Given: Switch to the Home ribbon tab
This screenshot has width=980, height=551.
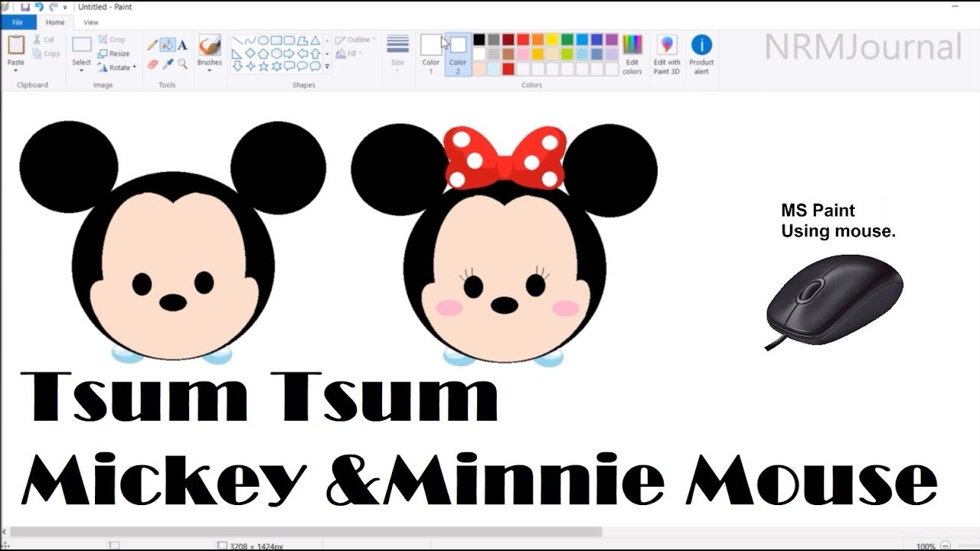Looking at the screenshot, I should (55, 23).
